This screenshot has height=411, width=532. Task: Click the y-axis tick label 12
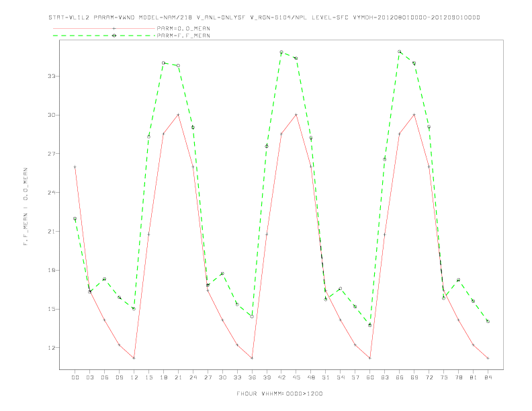pos(52,348)
